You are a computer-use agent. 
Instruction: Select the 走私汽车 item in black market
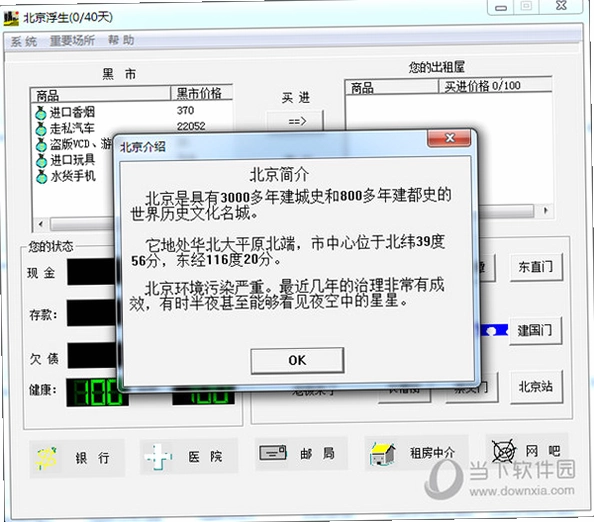(x=65, y=128)
